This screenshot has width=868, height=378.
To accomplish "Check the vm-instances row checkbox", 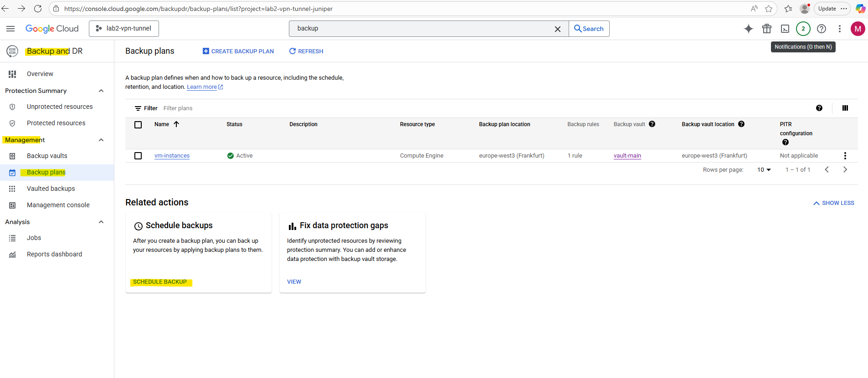I will click(x=138, y=156).
